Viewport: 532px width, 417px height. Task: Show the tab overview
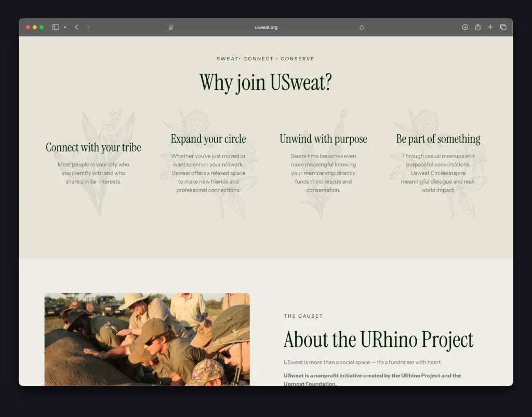503,27
